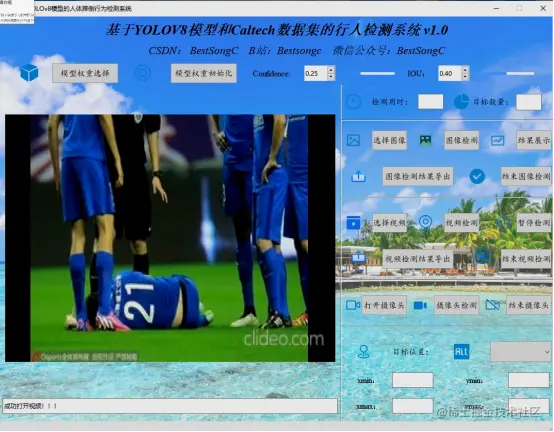This screenshot has height=432, width=554.
Task: Click the webcam icon beside 视频检测
Action: pyautogui.click(x=425, y=223)
